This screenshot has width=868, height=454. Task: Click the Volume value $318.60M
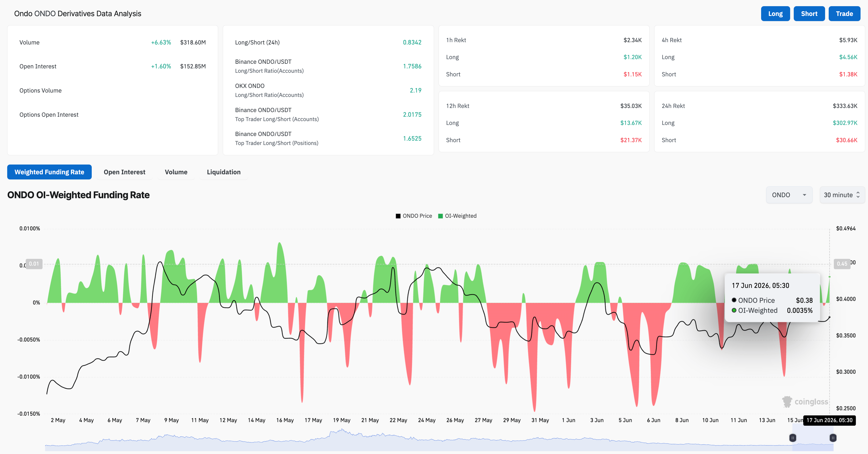[x=193, y=42]
